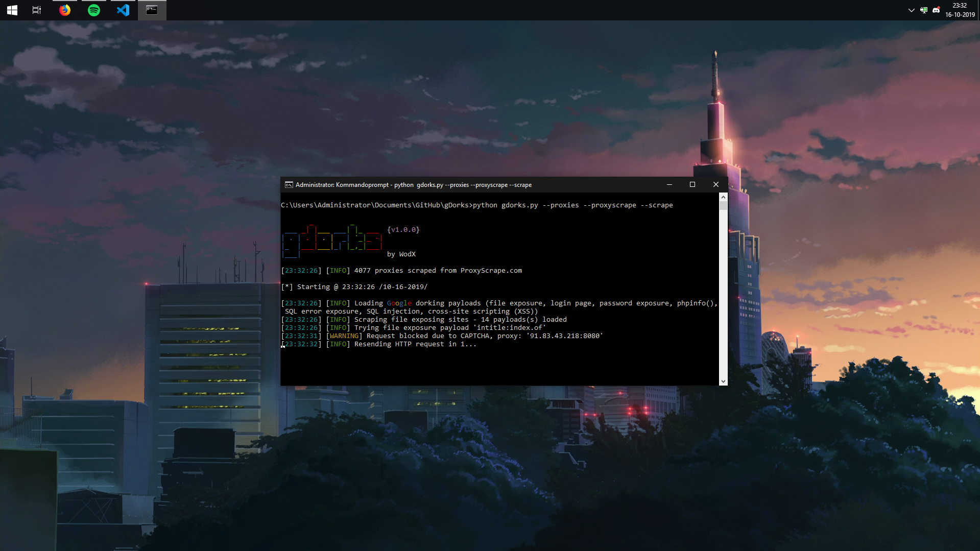Click the 'by WodX' author text
The image size is (980, 551).
coord(401,254)
